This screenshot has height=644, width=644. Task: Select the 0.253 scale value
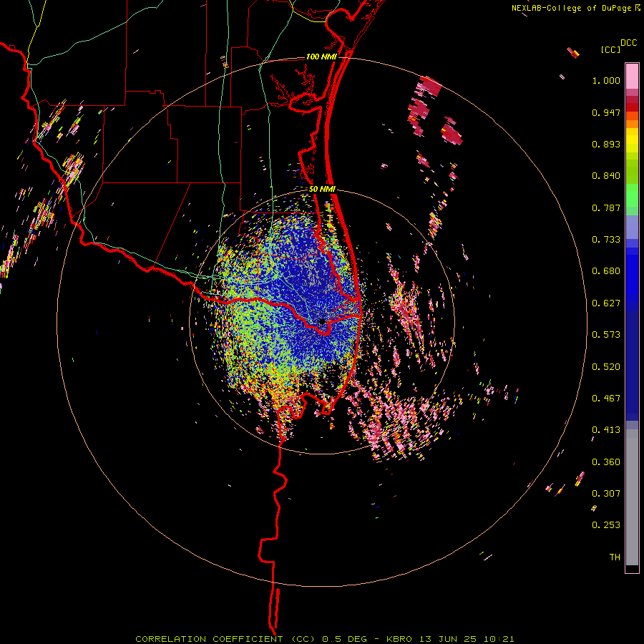click(x=606, y=525)
